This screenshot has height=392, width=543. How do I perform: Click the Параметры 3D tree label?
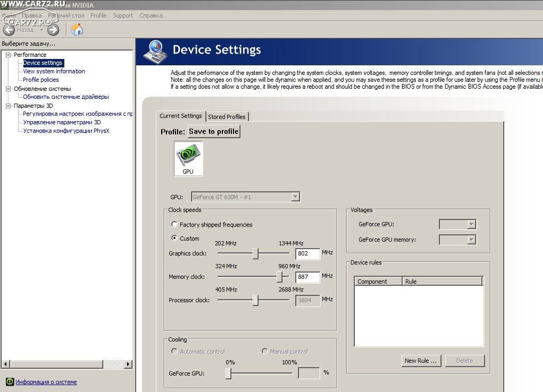pos(34,106)
